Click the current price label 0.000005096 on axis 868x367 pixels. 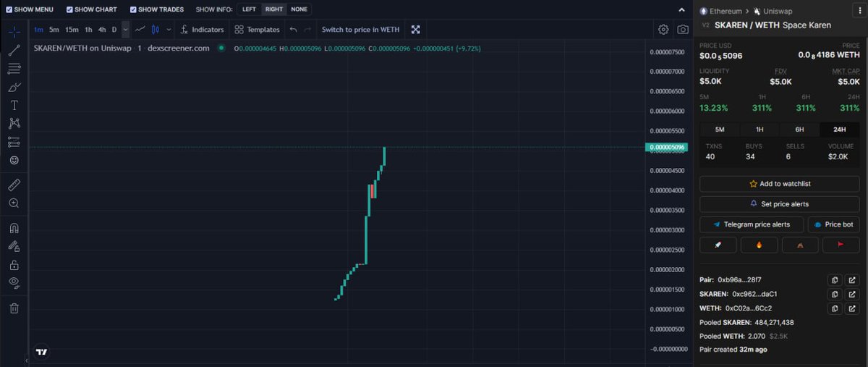(x=665, y=147)
